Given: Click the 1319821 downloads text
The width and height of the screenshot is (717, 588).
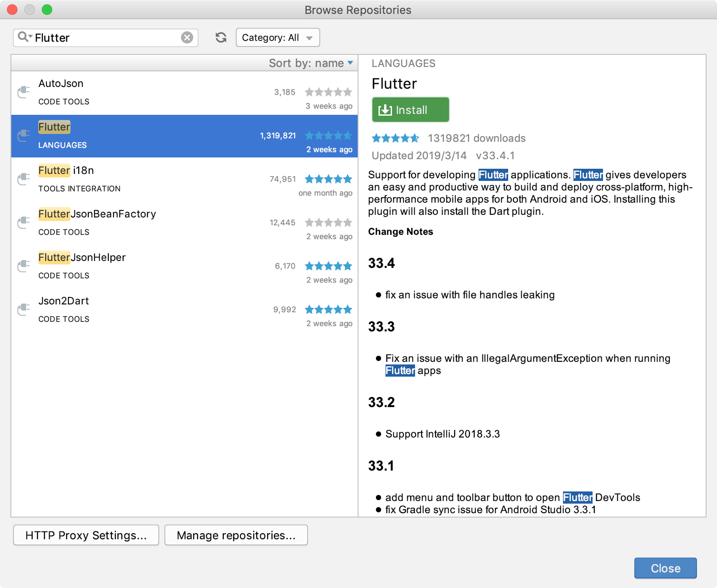Looking at the screenshot, I should click(476, 138).
